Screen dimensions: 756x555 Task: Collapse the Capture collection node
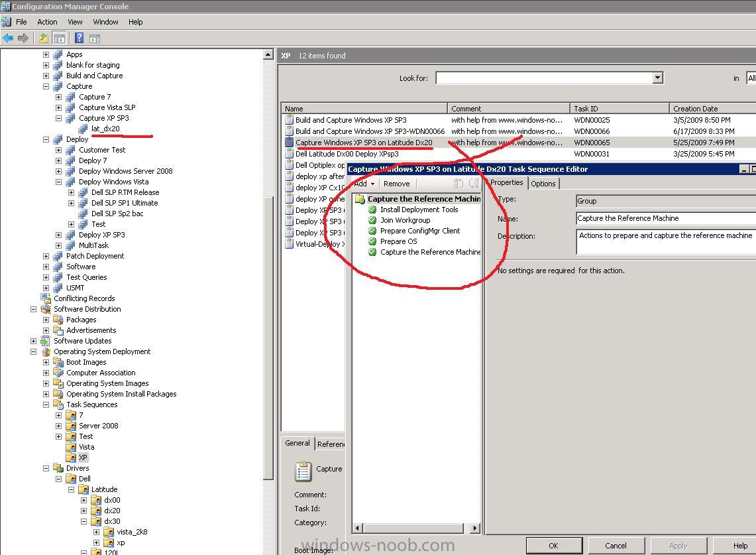[46, 86]
